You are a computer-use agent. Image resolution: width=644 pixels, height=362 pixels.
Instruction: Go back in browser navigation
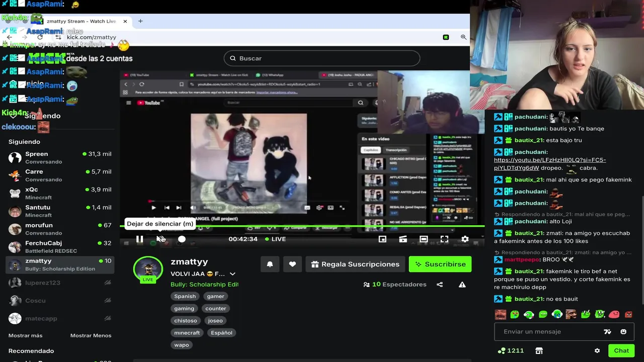9,37
